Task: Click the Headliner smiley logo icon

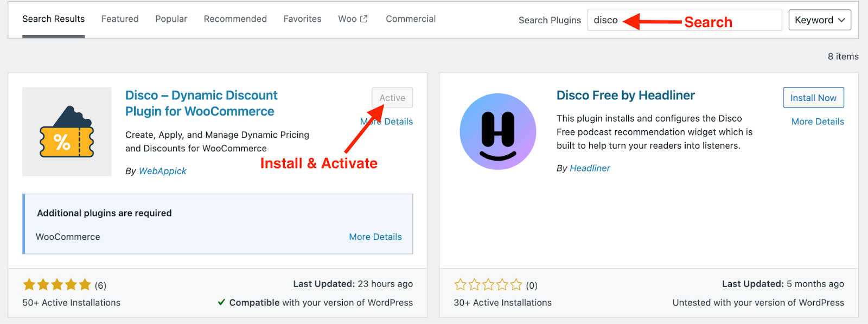Action: (498, 131)
